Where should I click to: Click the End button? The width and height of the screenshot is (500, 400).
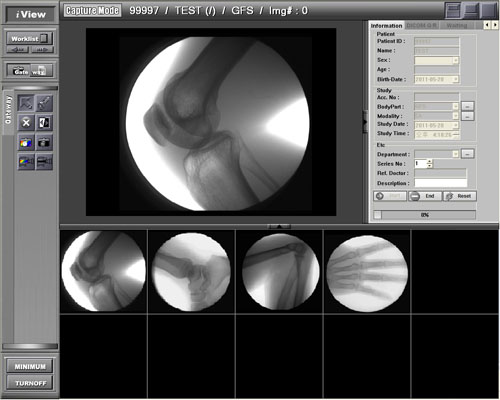coord(425,196)
